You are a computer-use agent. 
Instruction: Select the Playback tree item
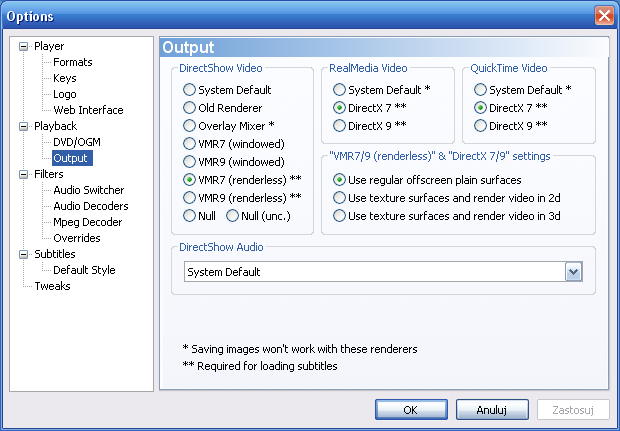[55, 126]
